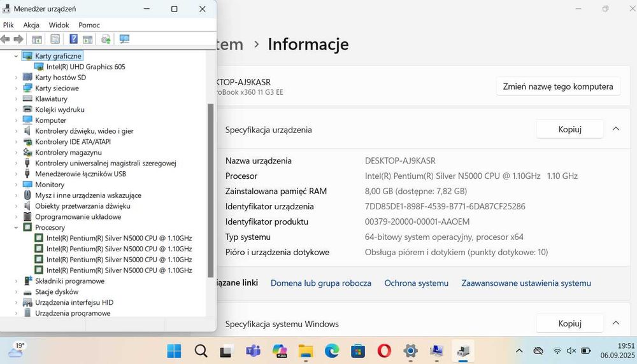Image resolution: width=637 pixels, height=364 pixels.
Task: Expand the Karty hostów SD node
Action: 16,78
